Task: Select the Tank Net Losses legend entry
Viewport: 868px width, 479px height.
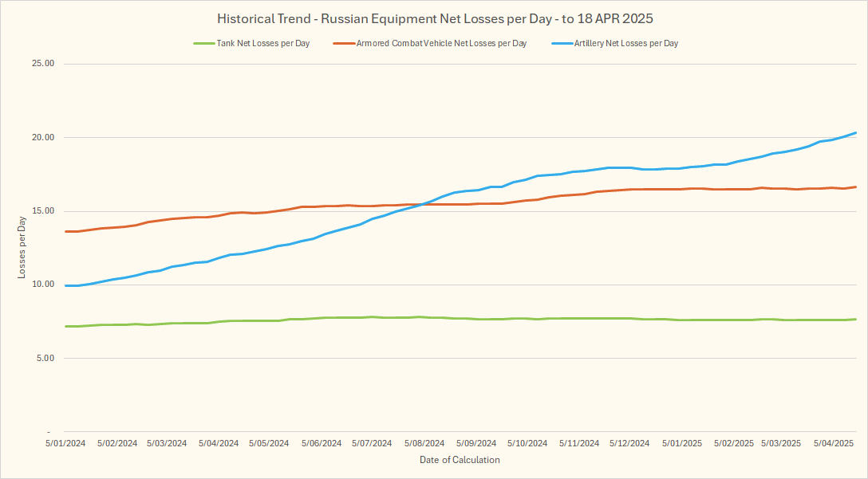Action: click(x=262, y=43)
